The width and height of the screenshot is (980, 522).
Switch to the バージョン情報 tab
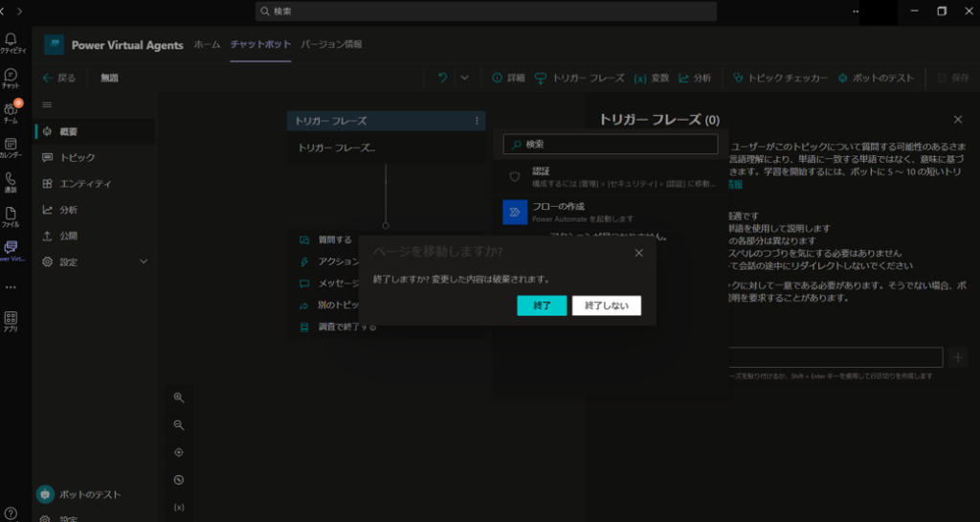(x=331, y=44)
